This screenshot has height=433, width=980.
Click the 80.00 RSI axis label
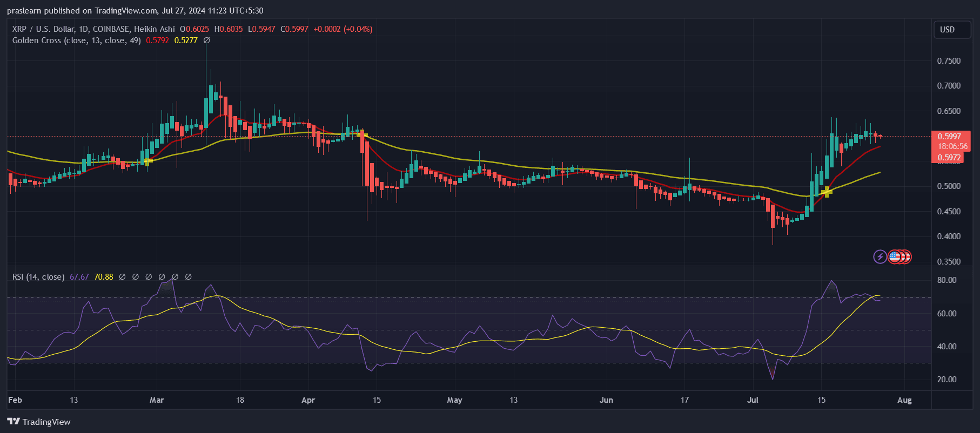(947, 280)
